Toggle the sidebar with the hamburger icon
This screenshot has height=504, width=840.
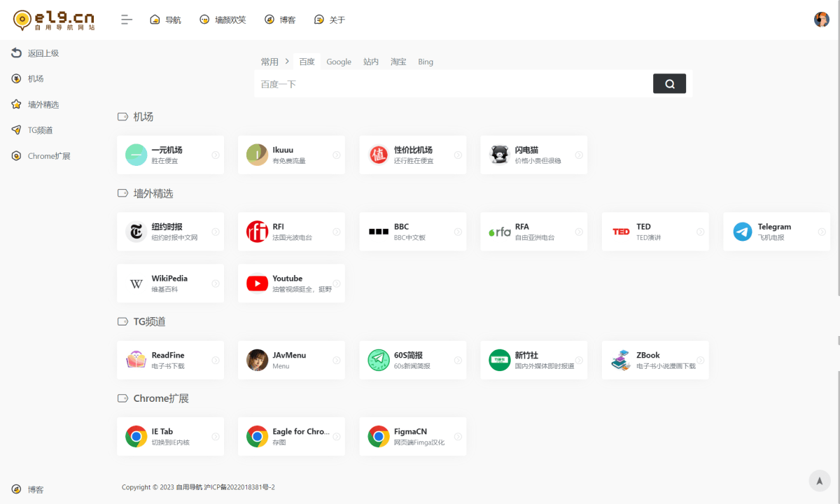(x=127, y=20)
